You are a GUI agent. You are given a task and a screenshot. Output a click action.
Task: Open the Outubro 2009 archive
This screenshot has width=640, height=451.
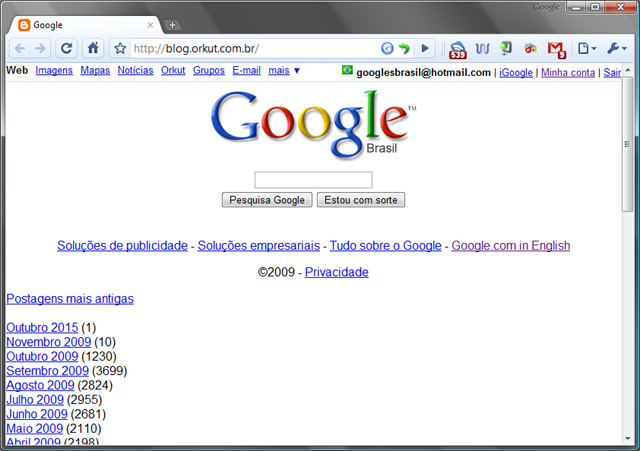[x=42, y=356]
